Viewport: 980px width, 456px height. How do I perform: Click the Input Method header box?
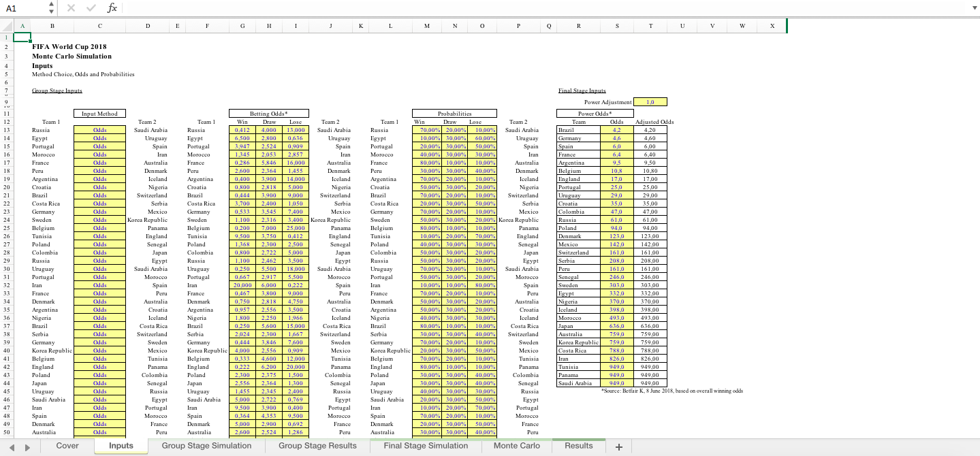point(99,114)
